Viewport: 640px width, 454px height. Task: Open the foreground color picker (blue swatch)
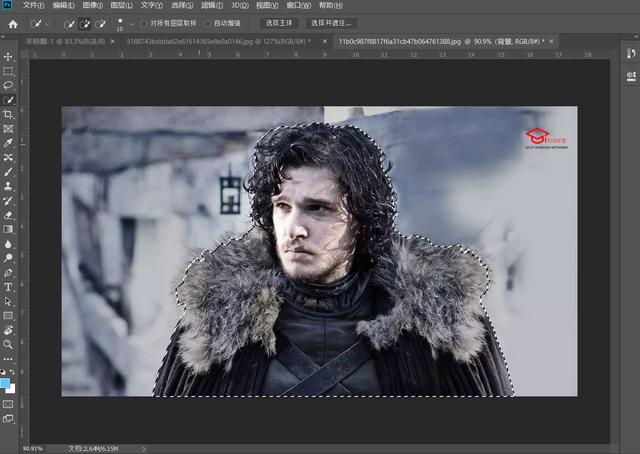[4, 383]
